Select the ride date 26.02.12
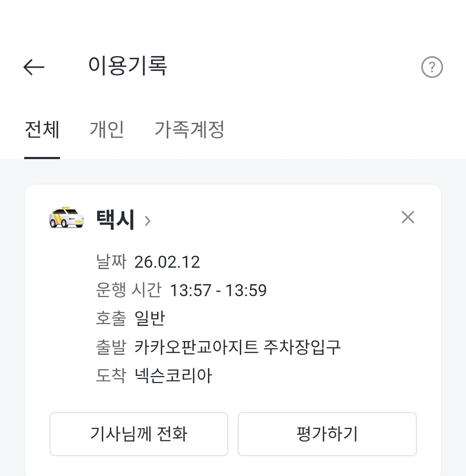The width and height of the screenshot is (466, 476). tap(167, 262)
